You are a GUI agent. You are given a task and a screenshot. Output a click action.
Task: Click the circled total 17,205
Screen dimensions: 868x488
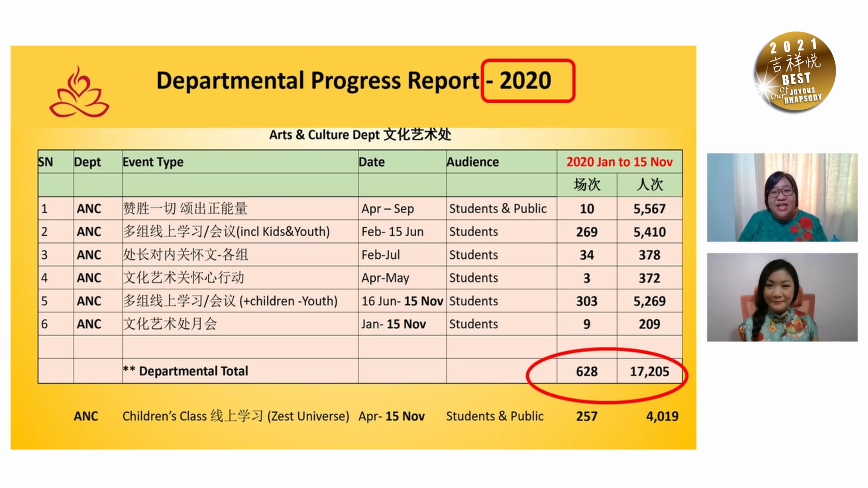(649, 372)
